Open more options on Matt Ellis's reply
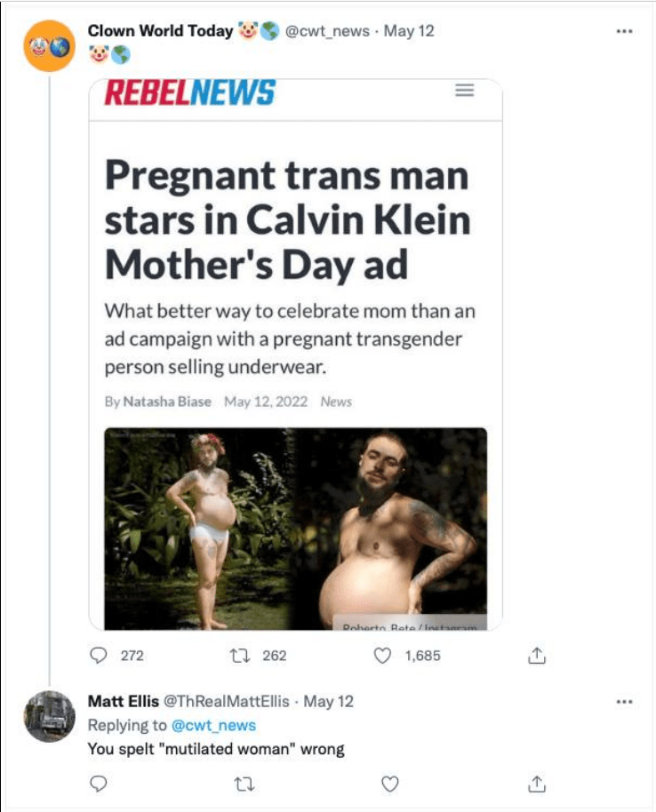Viewport: 656px width, 812px height. point(624,701)
